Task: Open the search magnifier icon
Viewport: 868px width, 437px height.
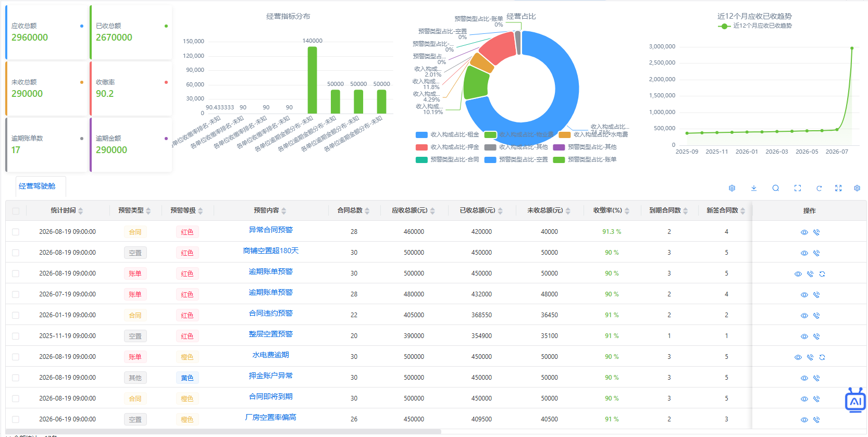Action: click(776, 188)
